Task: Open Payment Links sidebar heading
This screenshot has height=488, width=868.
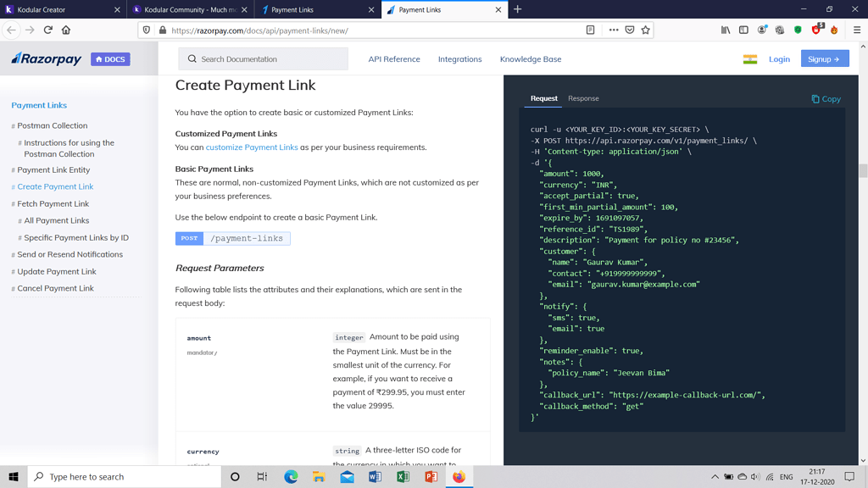Action: pyautogui.click(x=39, y=105)
